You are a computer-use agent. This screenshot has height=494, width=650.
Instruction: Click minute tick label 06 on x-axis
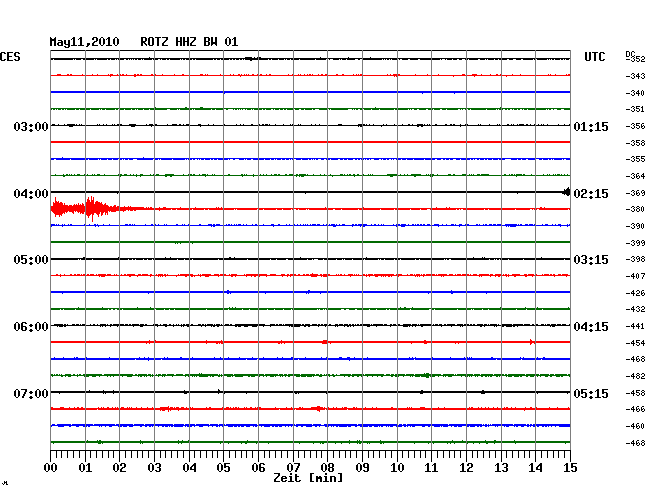258,468
